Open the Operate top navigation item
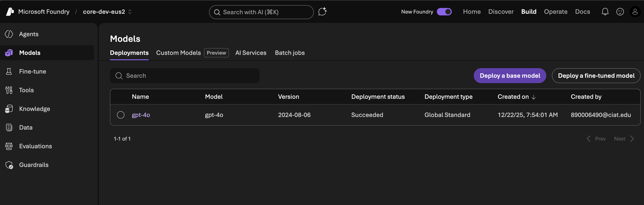644x205 pixels. [556, 12]
